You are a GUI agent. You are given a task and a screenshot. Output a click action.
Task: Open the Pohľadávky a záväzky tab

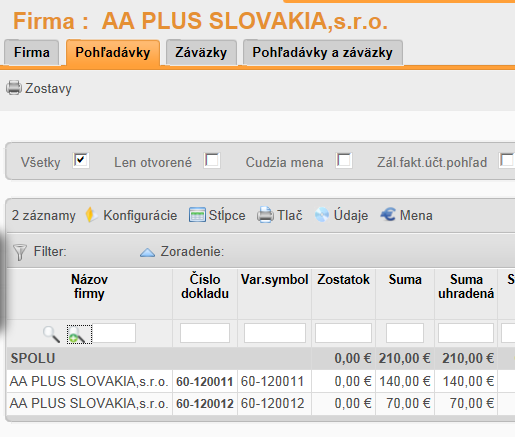[323, 53]
